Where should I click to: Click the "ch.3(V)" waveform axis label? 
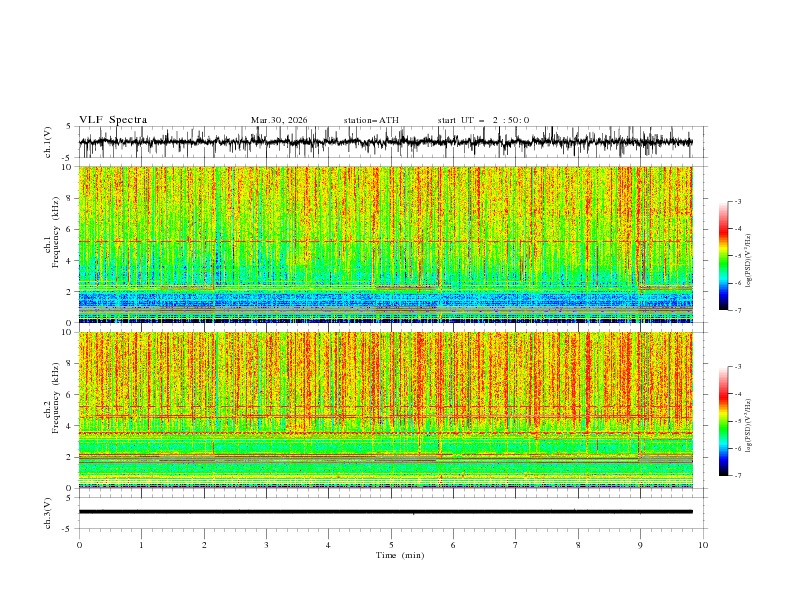(x=48, y=513)
